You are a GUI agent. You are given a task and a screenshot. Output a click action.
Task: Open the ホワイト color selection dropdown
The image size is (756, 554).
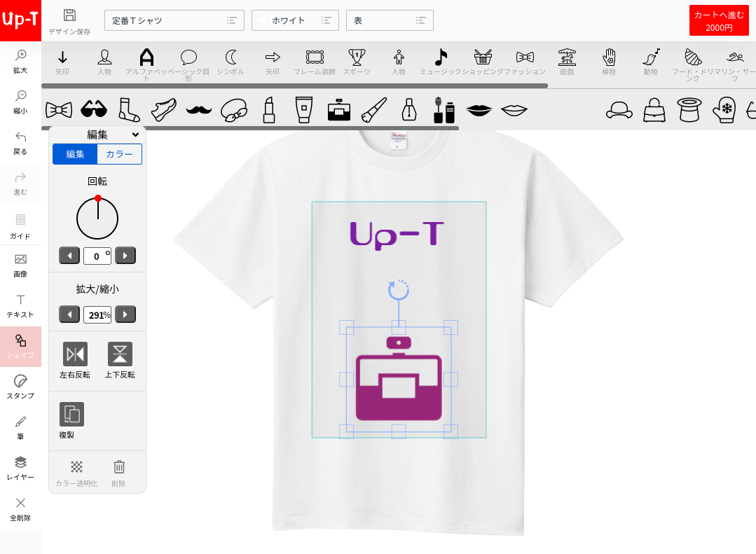coord(295,20)
